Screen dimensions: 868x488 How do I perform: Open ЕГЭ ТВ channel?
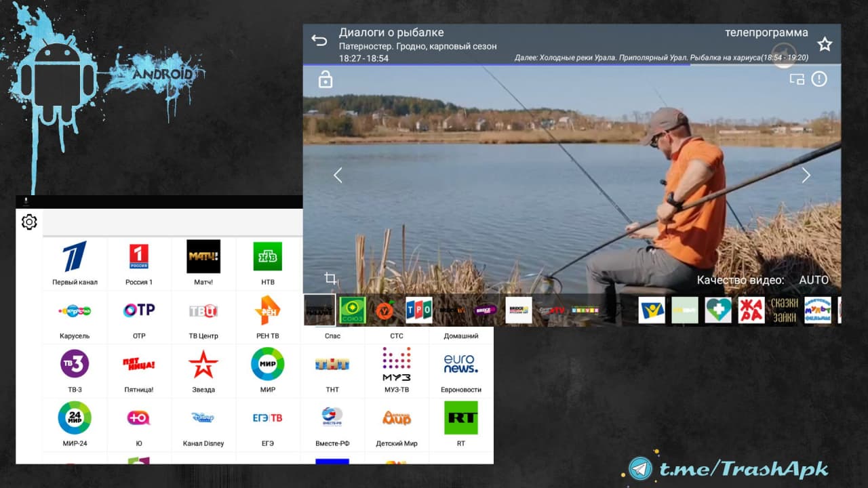268,424
